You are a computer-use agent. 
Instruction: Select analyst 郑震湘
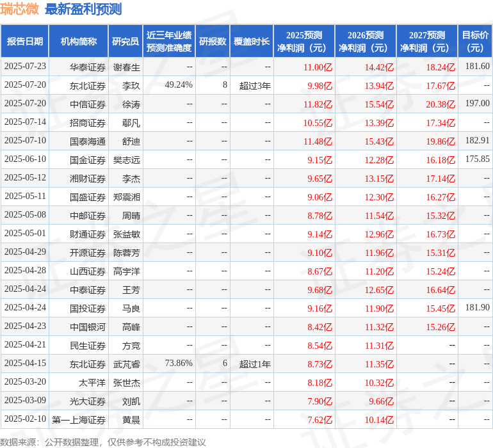126,197
